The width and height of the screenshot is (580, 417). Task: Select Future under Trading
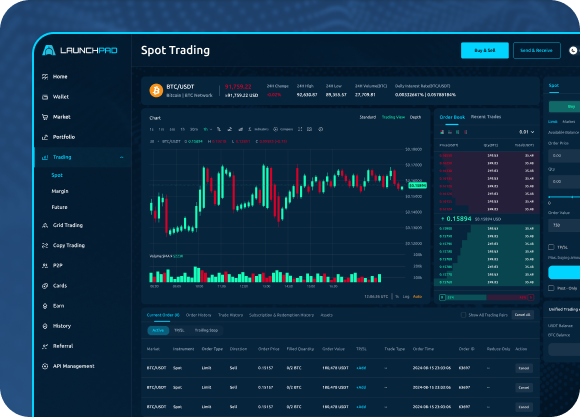[59, 207]
